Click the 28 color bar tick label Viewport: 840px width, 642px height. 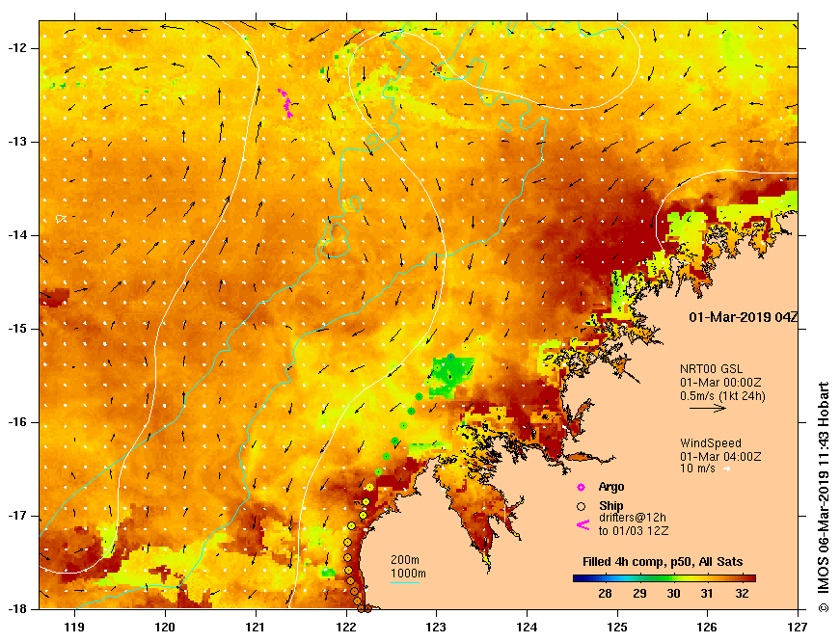606,593
